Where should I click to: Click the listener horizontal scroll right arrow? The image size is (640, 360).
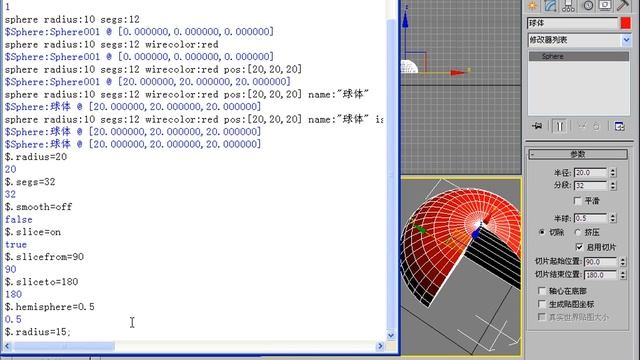coord(380,346)
